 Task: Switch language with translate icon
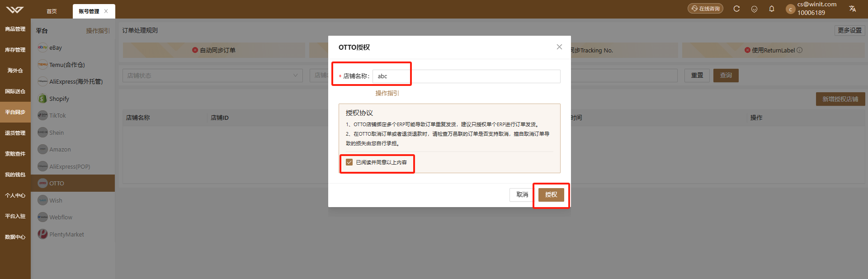point(852,9)
